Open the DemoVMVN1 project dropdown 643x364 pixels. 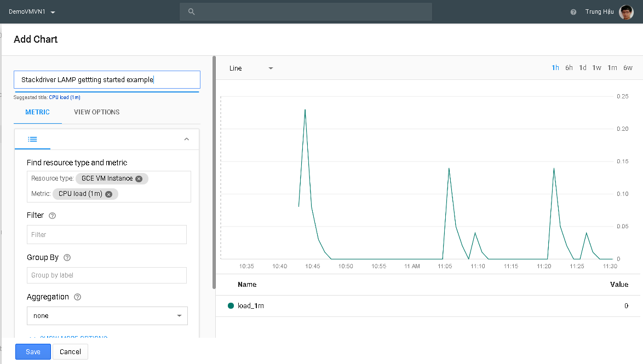pyautogui.click(x=32, y=11)
